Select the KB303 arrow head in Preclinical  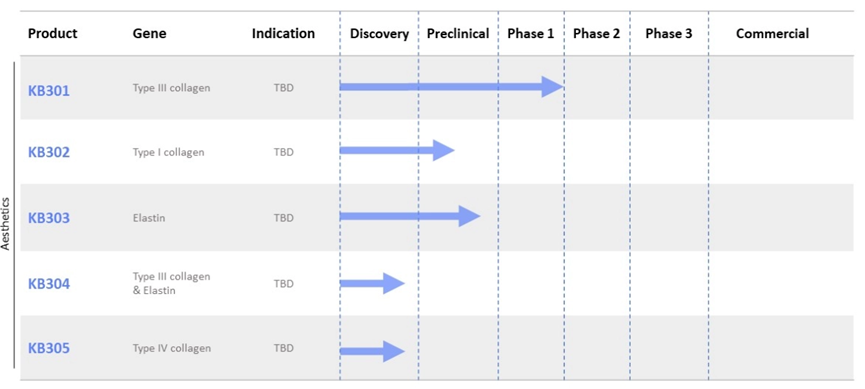coord(469,216)
